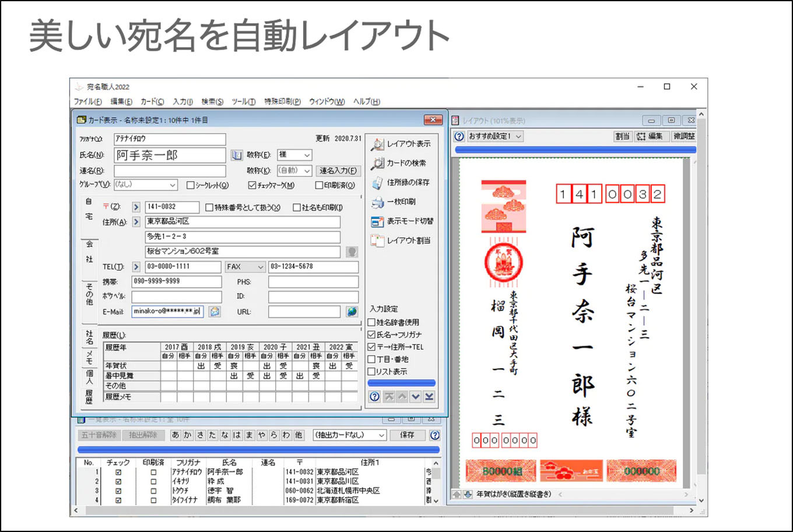Open the 入力(I) menu

(x=183, y=101)
